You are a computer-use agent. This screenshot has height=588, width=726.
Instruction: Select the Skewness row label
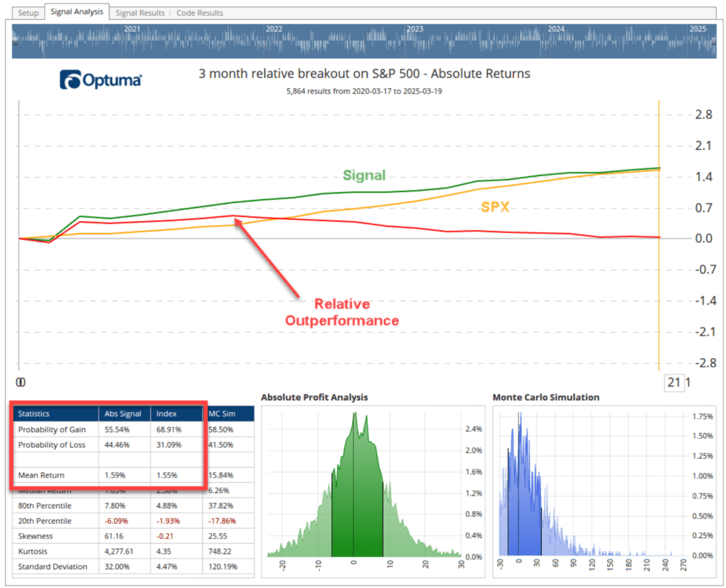point(35,536)
